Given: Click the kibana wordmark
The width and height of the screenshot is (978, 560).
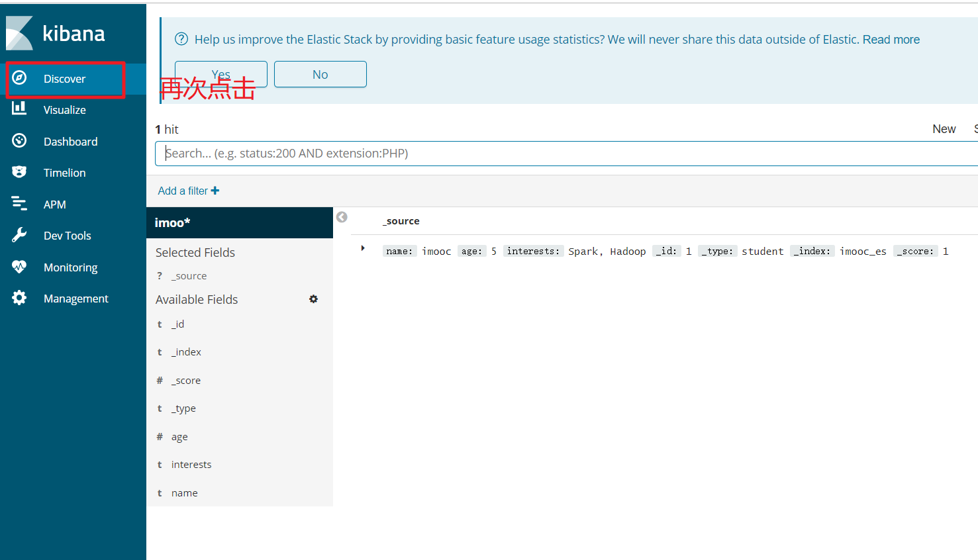Looking at the screenshot, I should 73,33.
